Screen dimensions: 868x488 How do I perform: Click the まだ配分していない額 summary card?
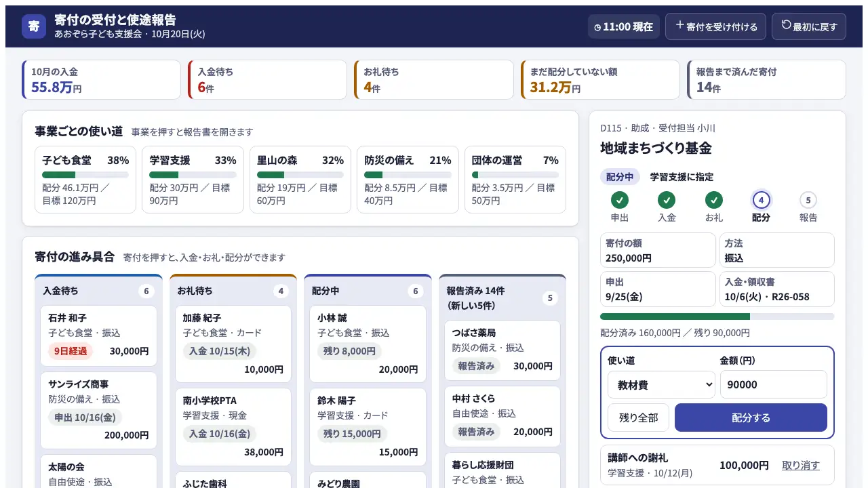pos(600,80)
